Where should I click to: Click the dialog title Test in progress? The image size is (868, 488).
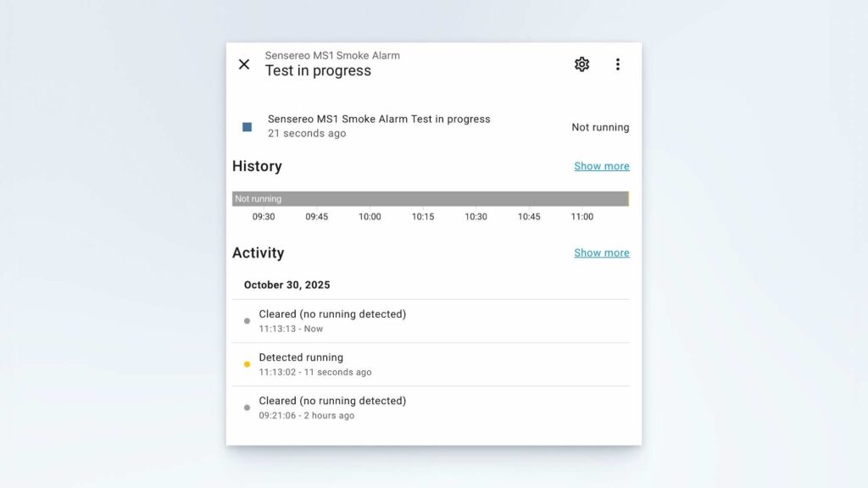(x=320, y=71)
